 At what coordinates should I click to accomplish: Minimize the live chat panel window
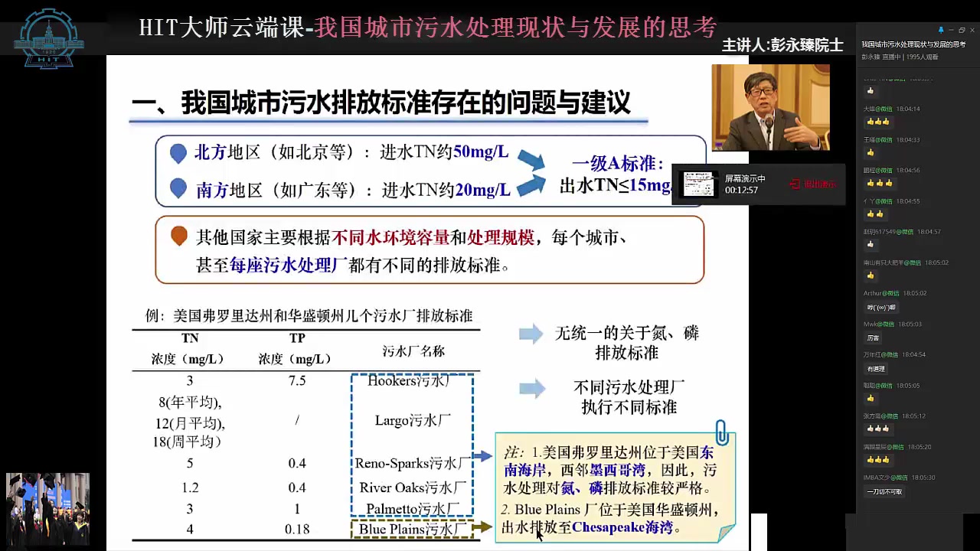[952, 31]
